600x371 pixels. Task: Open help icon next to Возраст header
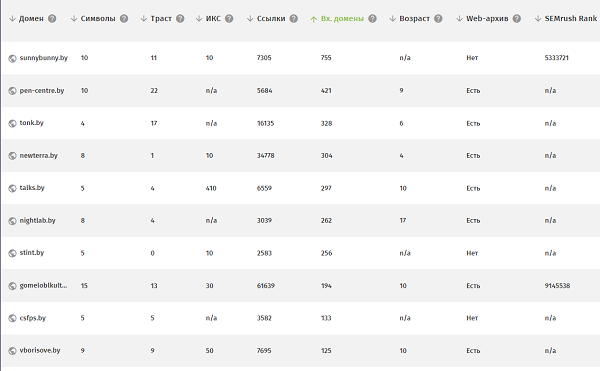click(x=438, y=18)
